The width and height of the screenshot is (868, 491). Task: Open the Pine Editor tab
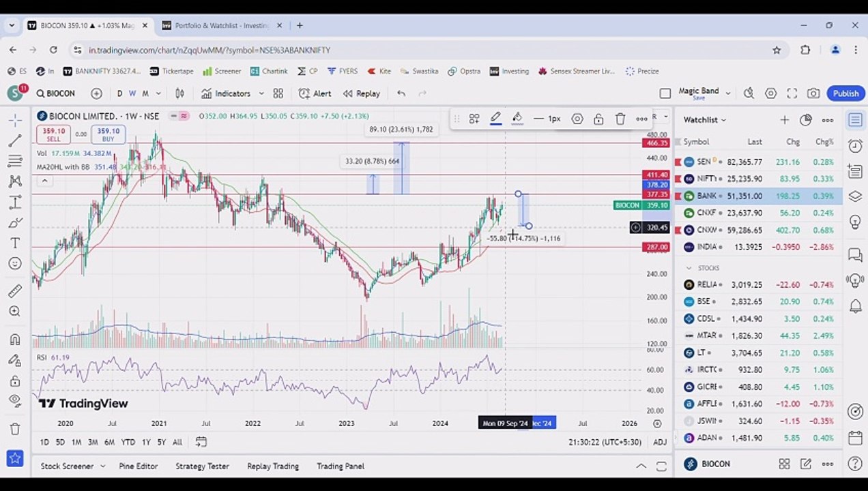139,466
